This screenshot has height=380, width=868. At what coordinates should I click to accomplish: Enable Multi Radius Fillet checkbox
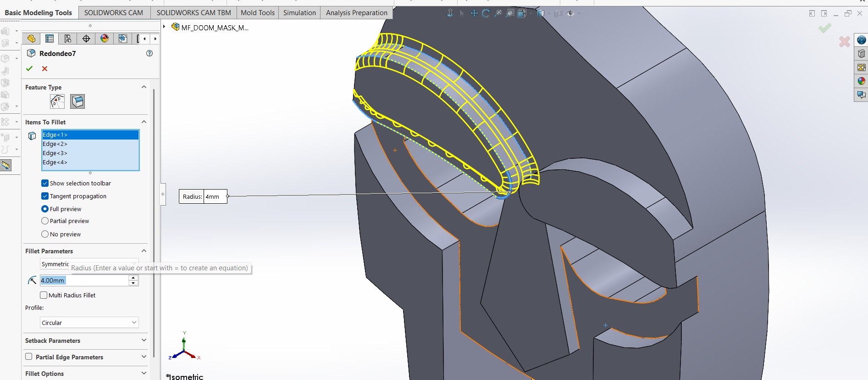click(x=44, y=295)
